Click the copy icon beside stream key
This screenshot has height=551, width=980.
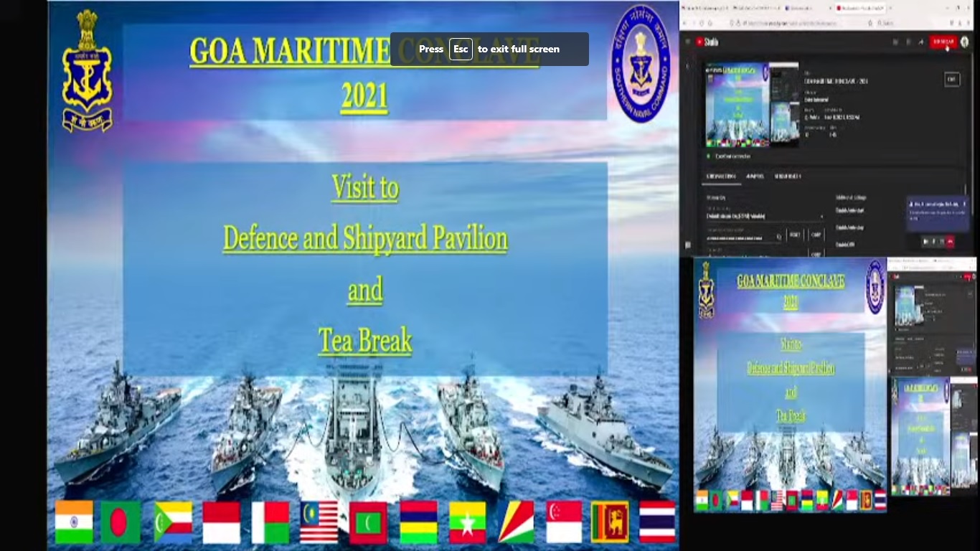[780, 236]
